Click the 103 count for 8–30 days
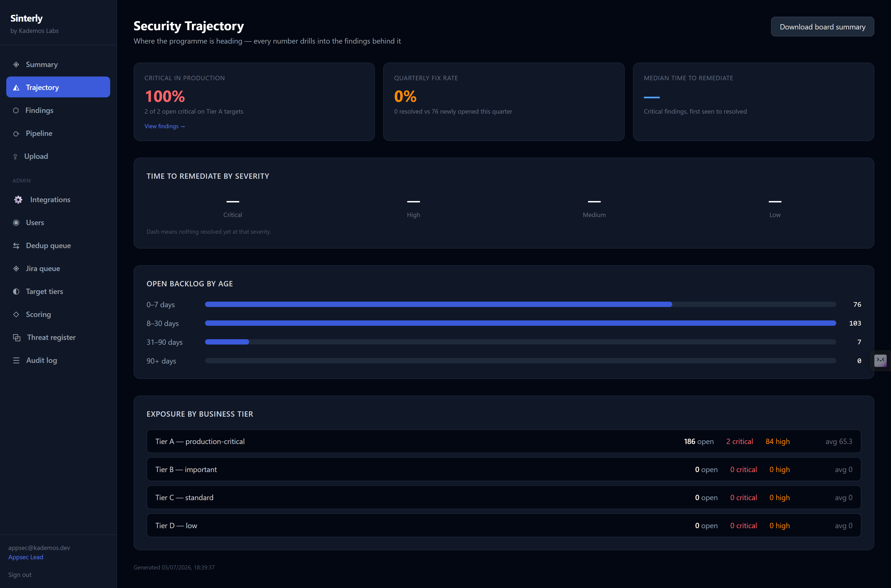Screen dimensions: 891x588 point(855,323)
